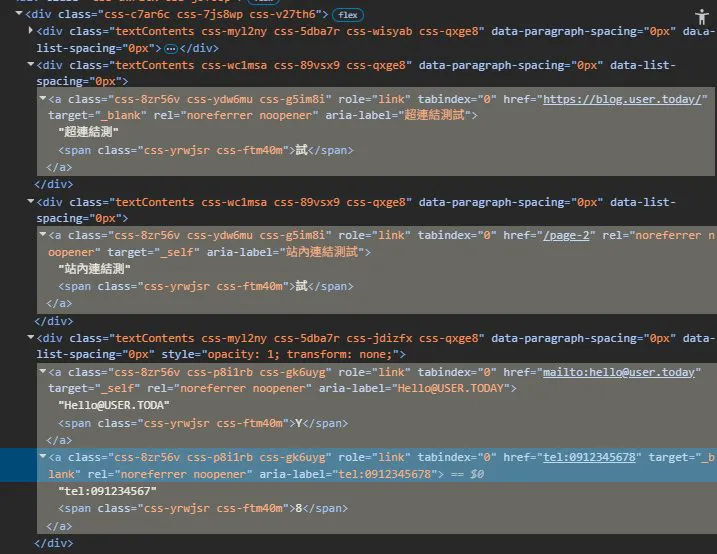Click the flex badge on css-c7ar6c div
Screen dimensions: 717x554
click(x=348, y=15)
